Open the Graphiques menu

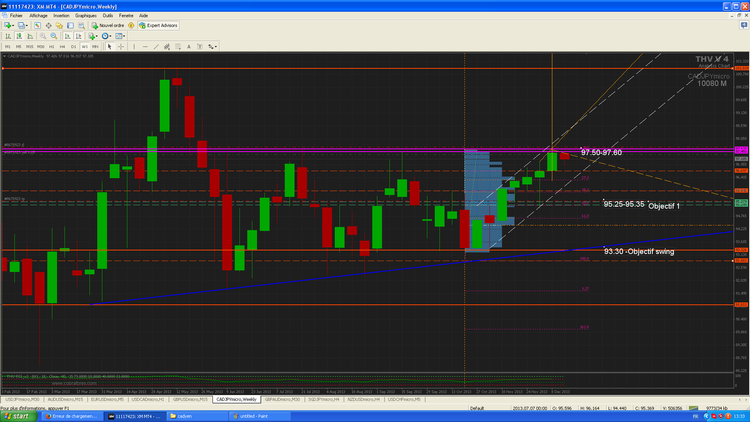(86, 16)
